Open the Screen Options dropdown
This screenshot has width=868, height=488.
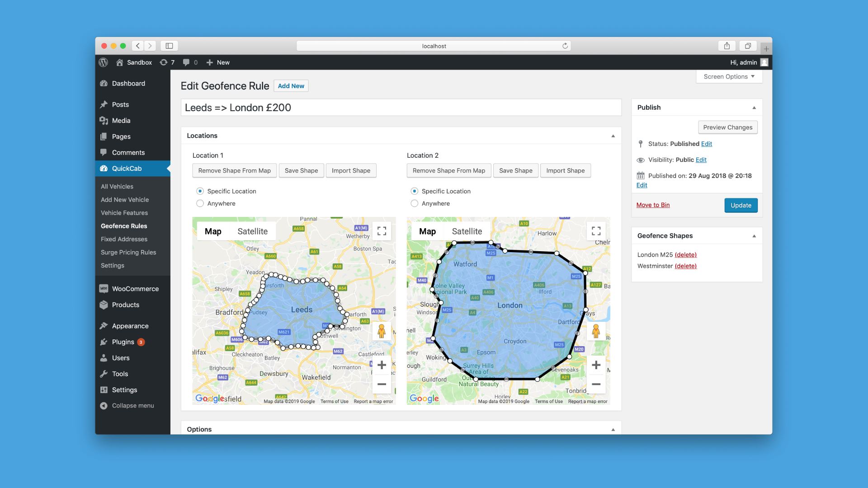point(729,76)
